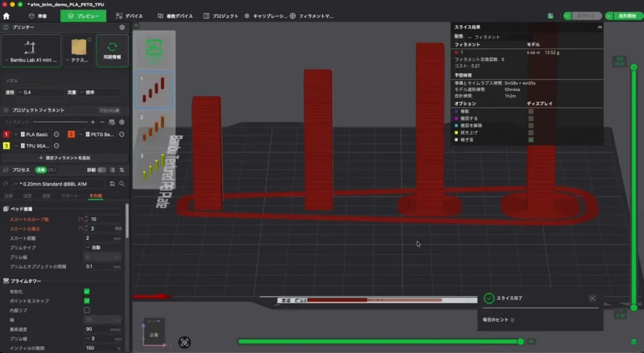Collapse the left sidebar arrow icon
644x353 pixels.
[x=136, y=25]
